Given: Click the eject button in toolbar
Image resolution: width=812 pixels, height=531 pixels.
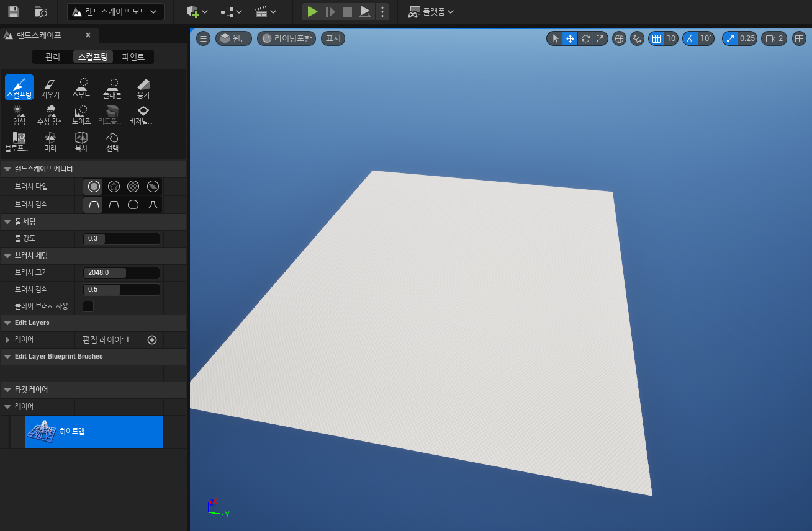Looking at the screenshot, I should click(366, 11).
